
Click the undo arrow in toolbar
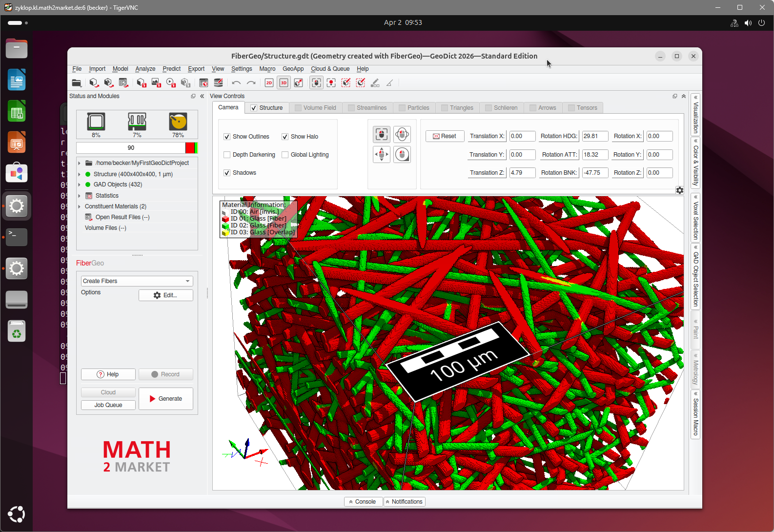point(237,83)
